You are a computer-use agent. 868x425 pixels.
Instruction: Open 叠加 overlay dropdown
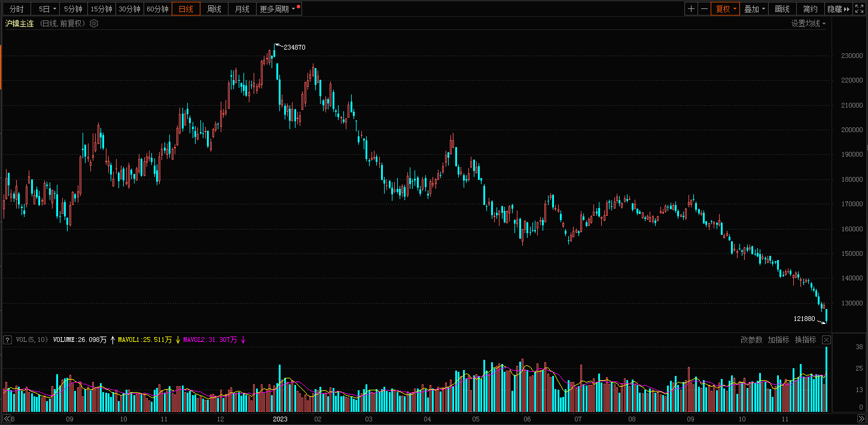click(754, 9)
